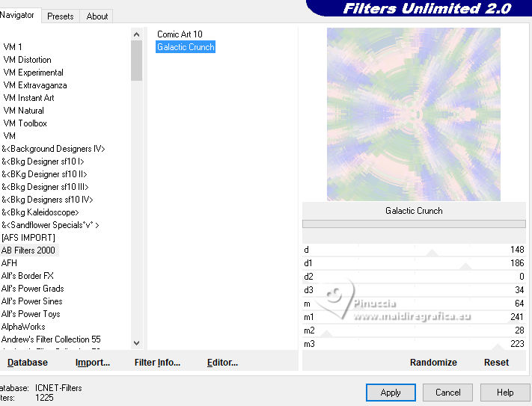This screenshot has height=406, width=532.
Task: Select VM Distortion category
Action: click(x=28, y=60)
